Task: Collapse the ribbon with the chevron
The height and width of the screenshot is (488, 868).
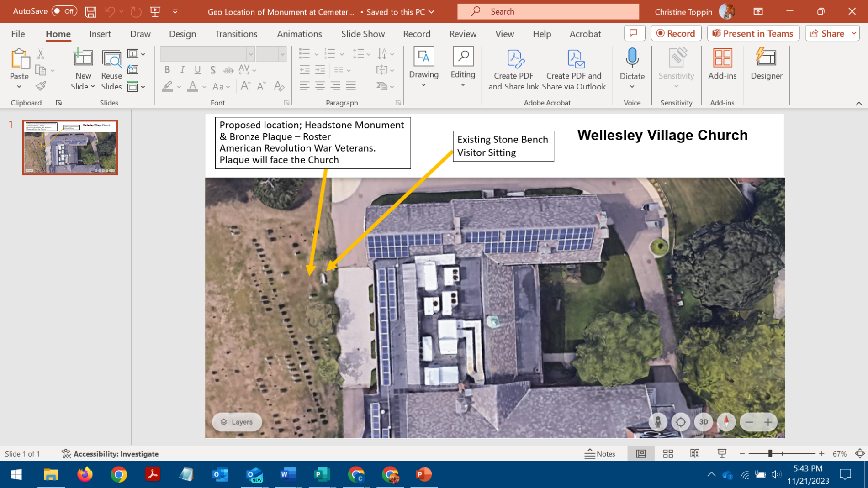Action: point(858,104)
